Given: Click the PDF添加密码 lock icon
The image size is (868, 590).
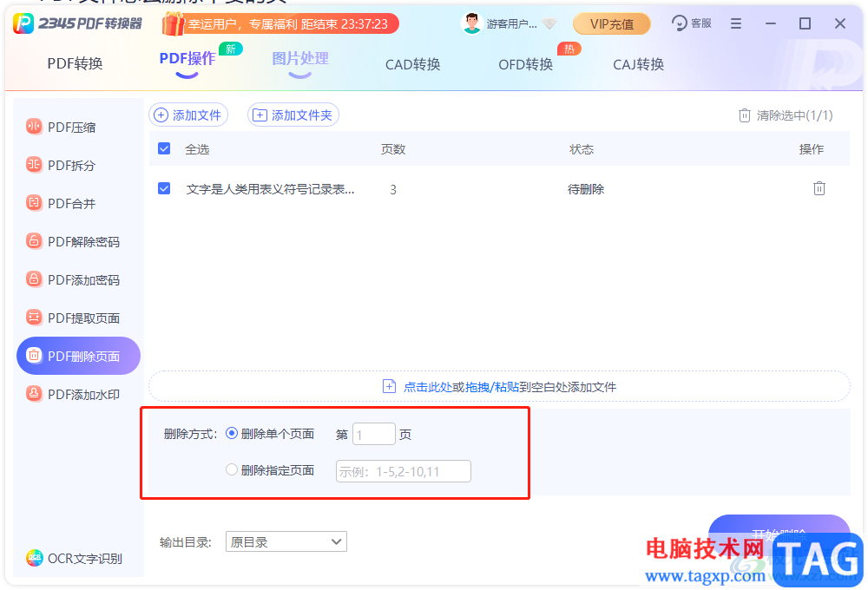Looking at the screenshot, I should coord(34,279).
